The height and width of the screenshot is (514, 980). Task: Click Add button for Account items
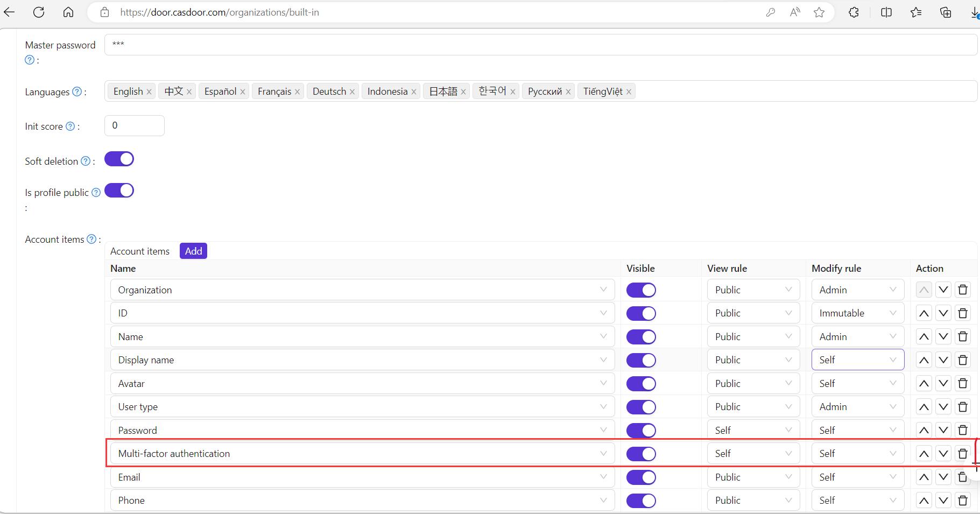193,251
